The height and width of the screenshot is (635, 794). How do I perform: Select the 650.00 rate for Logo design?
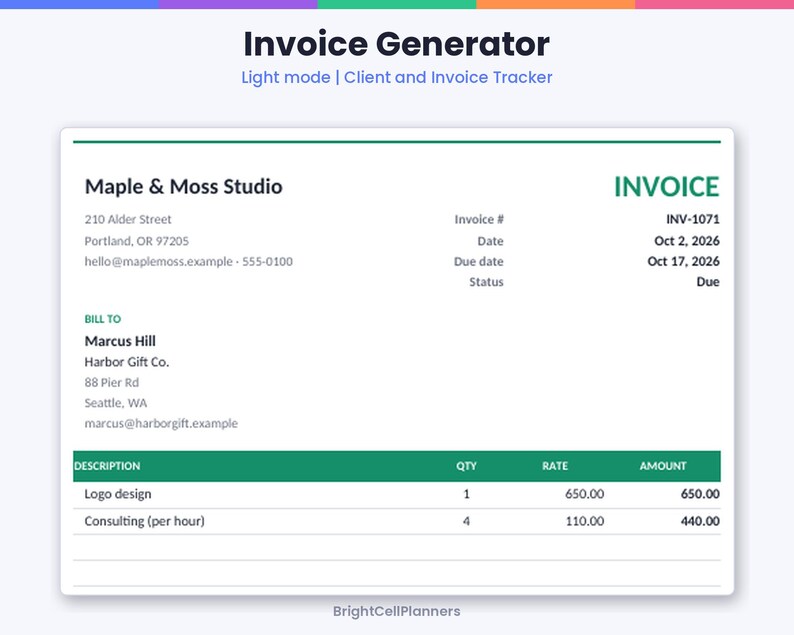[584, 494]
